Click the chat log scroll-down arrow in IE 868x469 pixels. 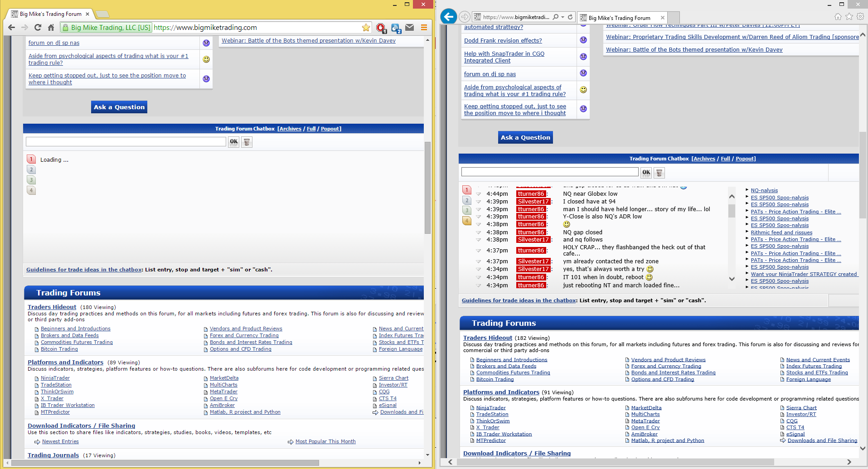point(732,279)
